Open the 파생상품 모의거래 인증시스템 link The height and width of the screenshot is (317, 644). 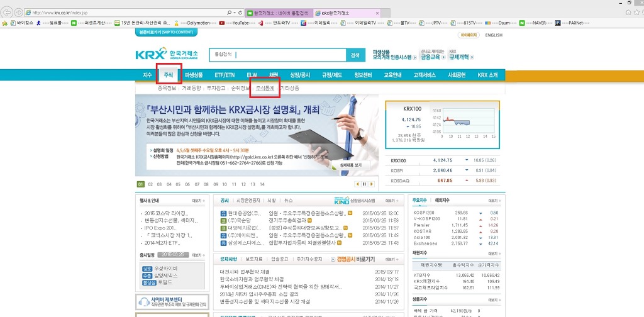(x=394, y=55)
